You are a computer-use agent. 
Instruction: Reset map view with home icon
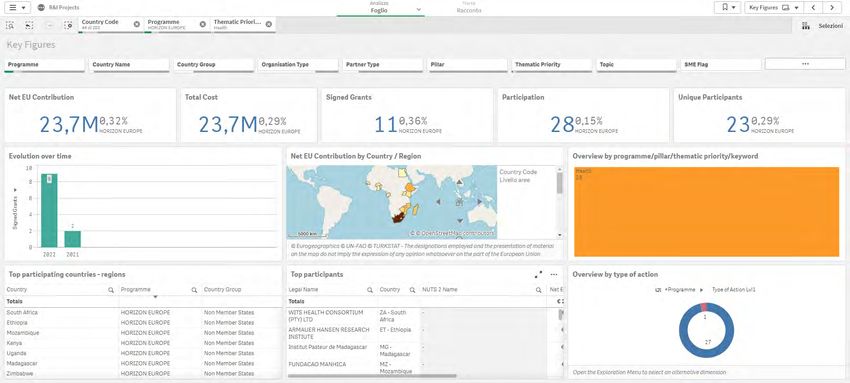coord(460,202)
